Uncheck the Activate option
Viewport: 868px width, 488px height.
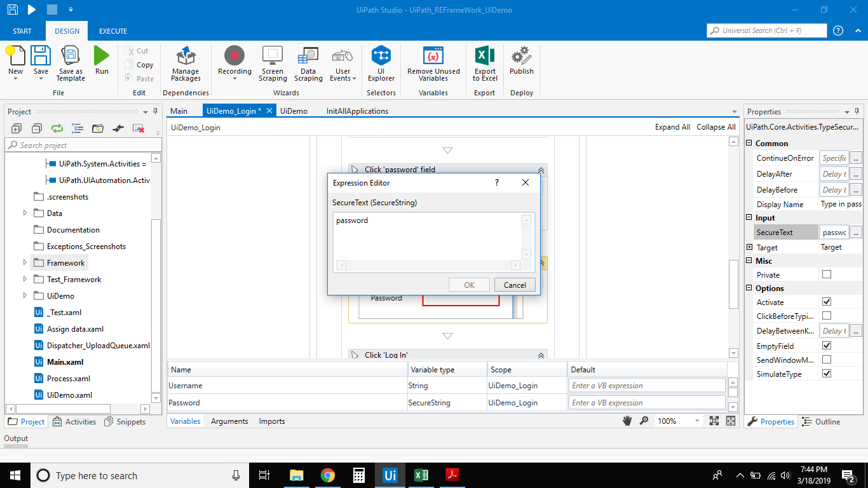pos(827,302)
